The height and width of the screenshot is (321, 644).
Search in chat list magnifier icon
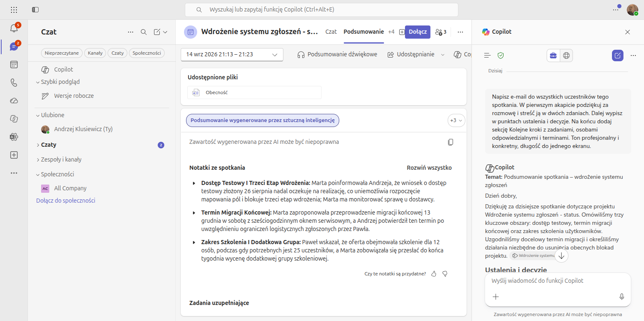click(x=144, y=32)
